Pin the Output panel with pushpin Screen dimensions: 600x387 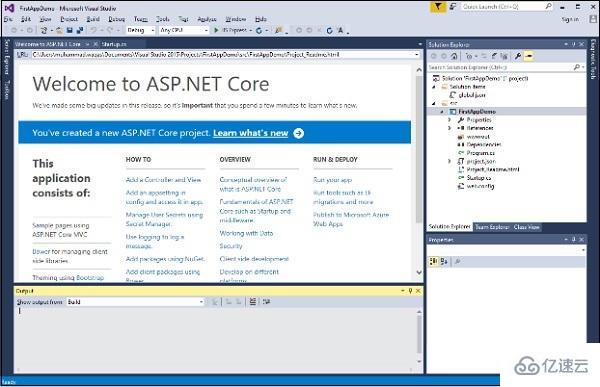click(x=410, y=291)
